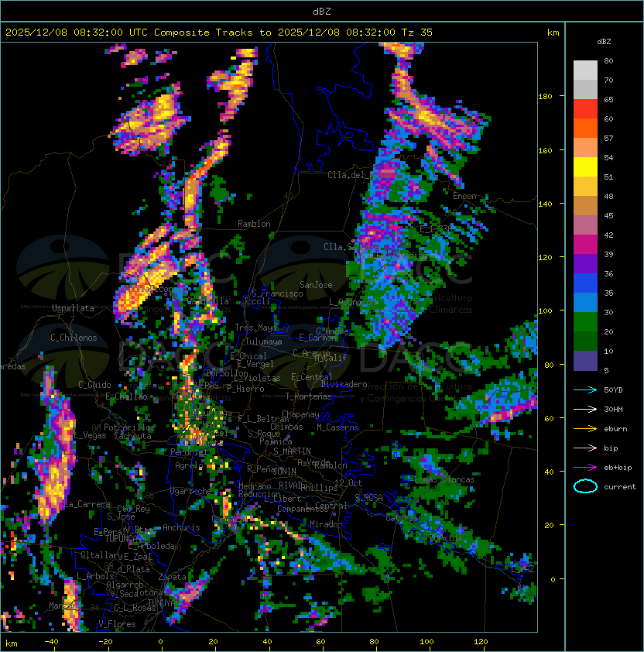Click the white 30HM track arrow in legend

[x=585, y=409]
